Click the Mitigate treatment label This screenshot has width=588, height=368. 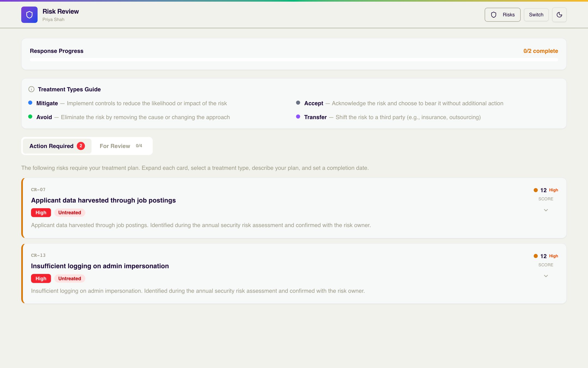(47, 103)
